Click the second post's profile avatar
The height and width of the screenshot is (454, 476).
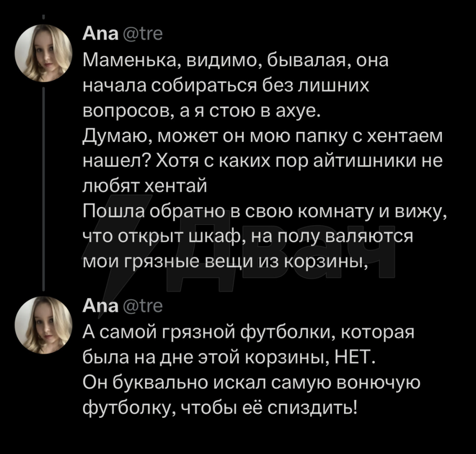44,325
